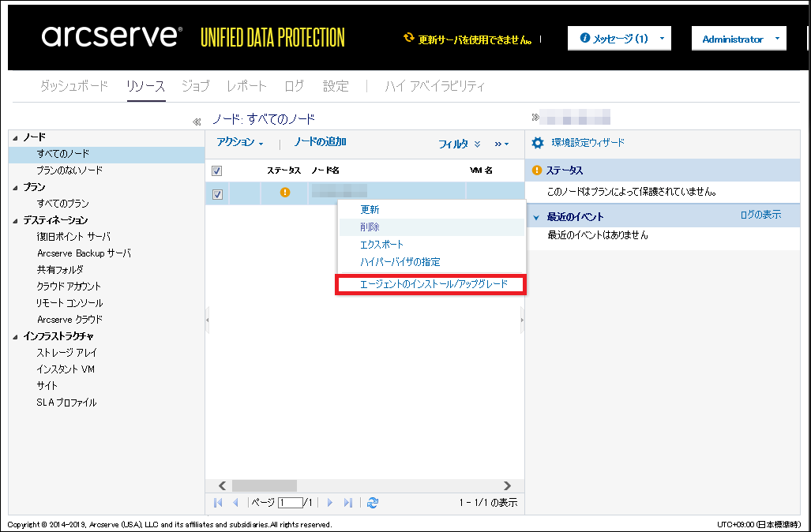Open the ダッシュボード tab
The width and height of the screenshot is (811, 532).
[x=74, y=86]
